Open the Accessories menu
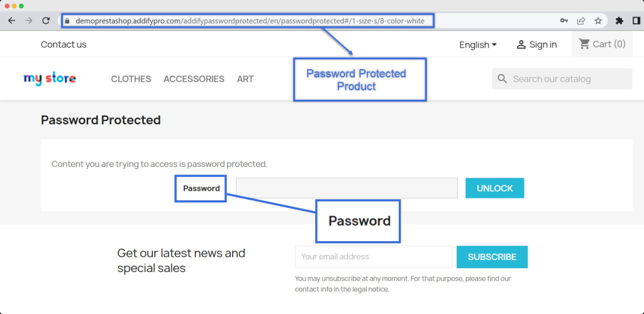 click(194, 79)
